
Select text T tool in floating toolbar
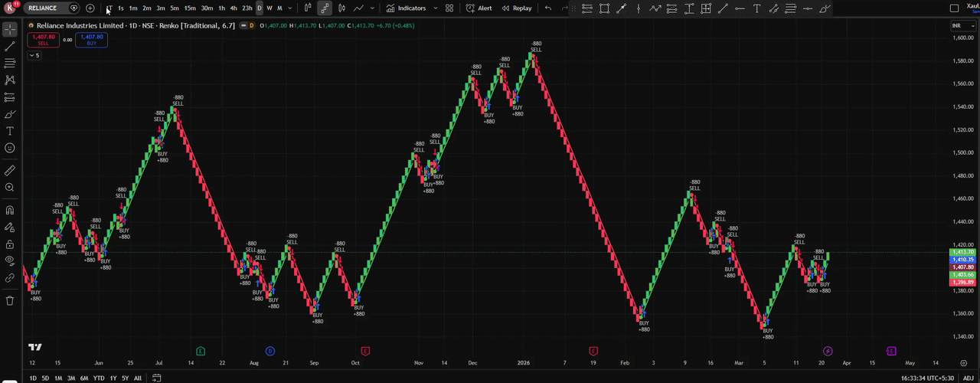pyautogui.click(x=756, y=8)
